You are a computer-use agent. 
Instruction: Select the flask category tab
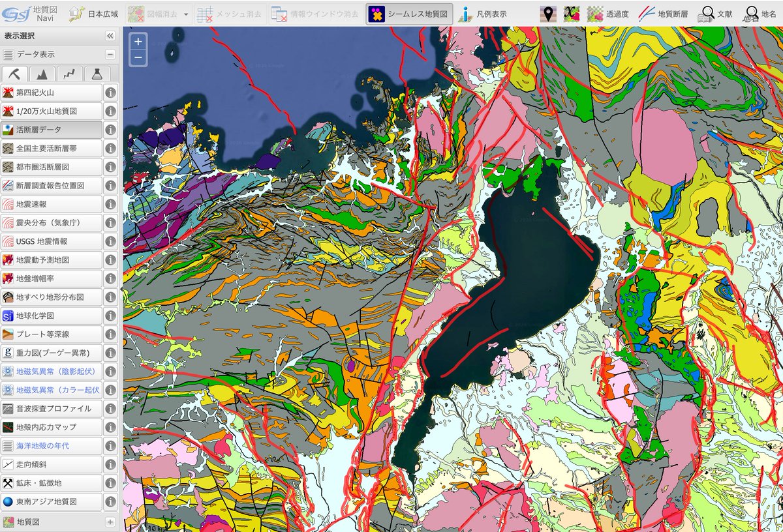coord(97,74)
